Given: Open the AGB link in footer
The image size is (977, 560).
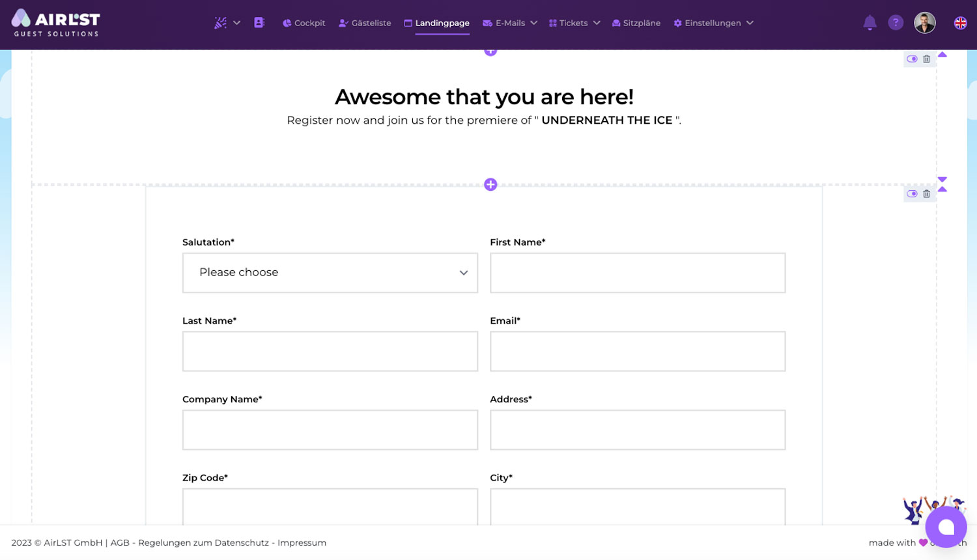Looking at the screenshot, I should pyautogui.click(x=120, y=542).
